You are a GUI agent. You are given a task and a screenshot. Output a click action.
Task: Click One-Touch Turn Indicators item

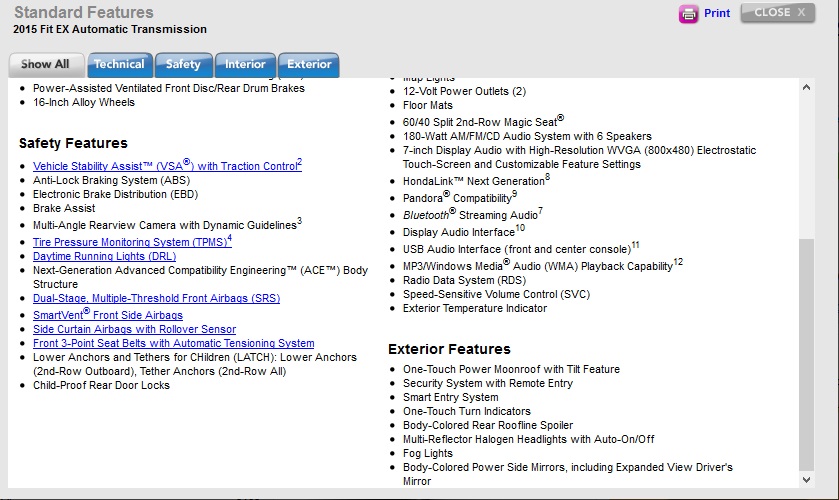tap(467, 411)
